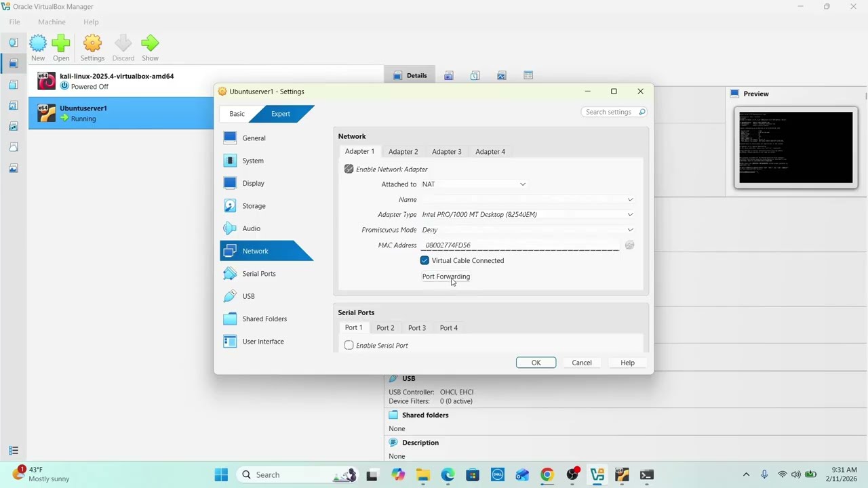Click the Description section header
The image size is (868, 488).
click(420, 443)
